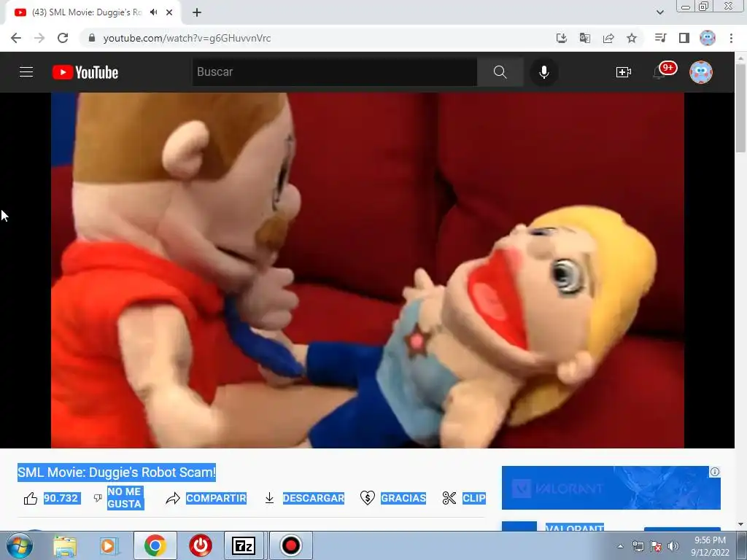Open the media controls icon in Chrome toolbar
The width and height of the screenshot is (747, 560).
(660, 38)
